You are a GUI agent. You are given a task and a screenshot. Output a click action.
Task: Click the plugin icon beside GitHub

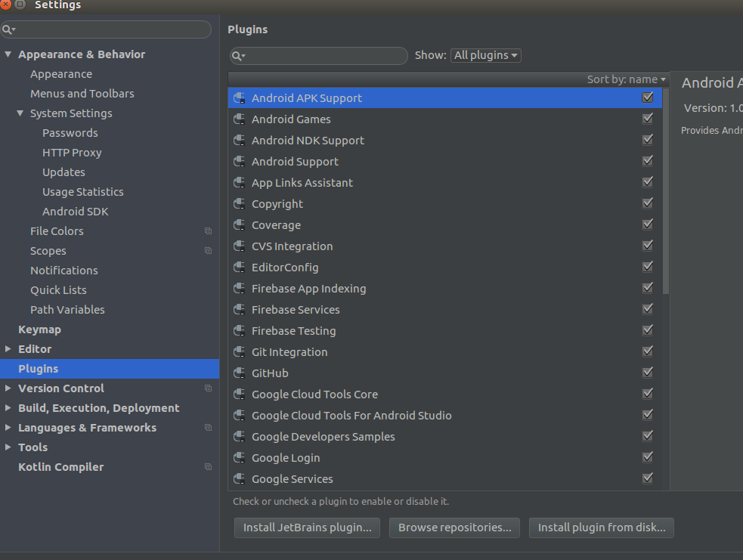(x=240, y=373)
